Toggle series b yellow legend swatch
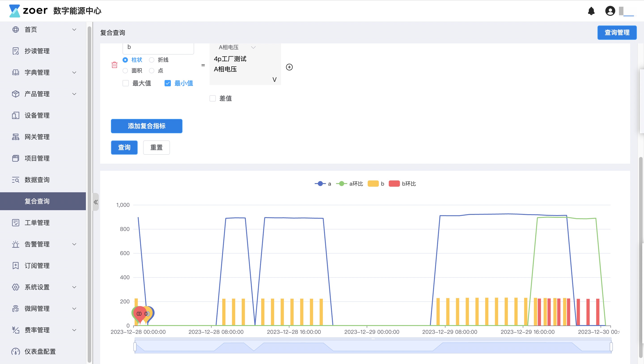The width and height of the screenshot is (644, 364). pyautogui.click(x=373, y=184)
